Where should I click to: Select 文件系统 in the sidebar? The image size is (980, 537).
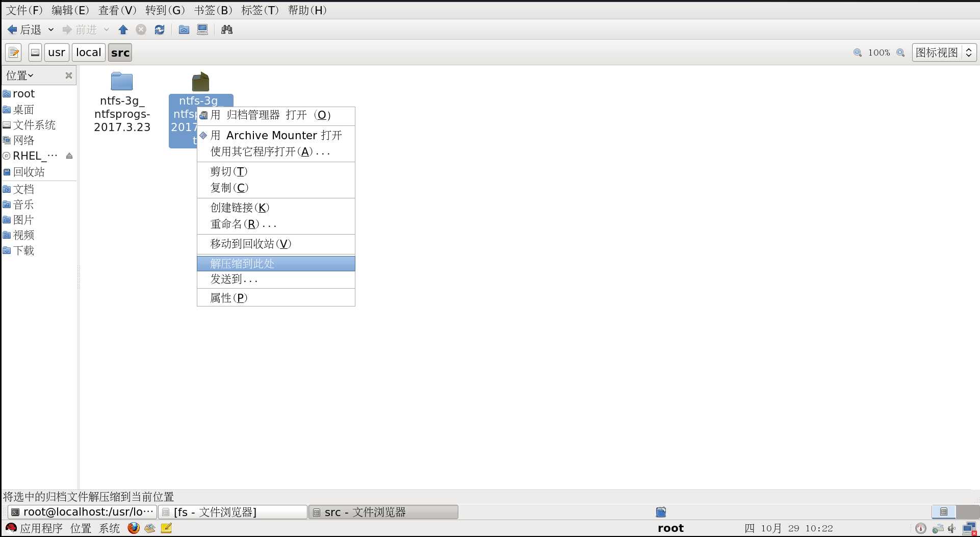point(39,125)
